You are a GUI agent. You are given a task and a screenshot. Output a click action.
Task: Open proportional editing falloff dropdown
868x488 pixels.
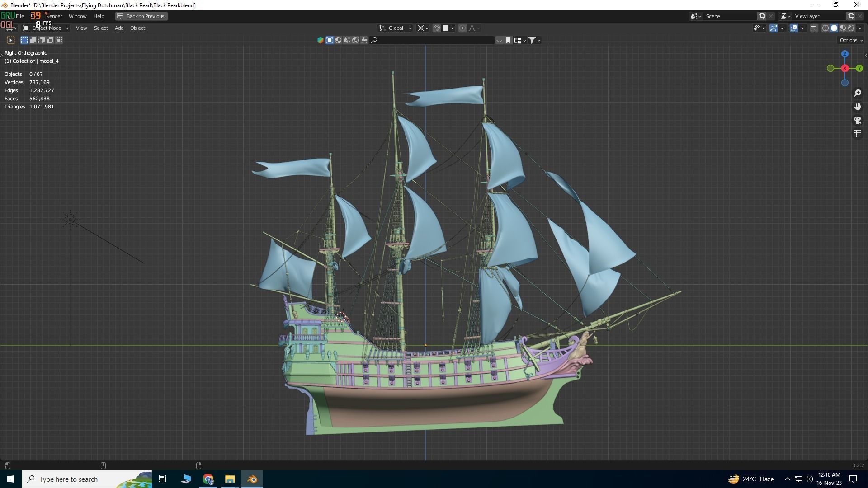click(x=474, y=28)
